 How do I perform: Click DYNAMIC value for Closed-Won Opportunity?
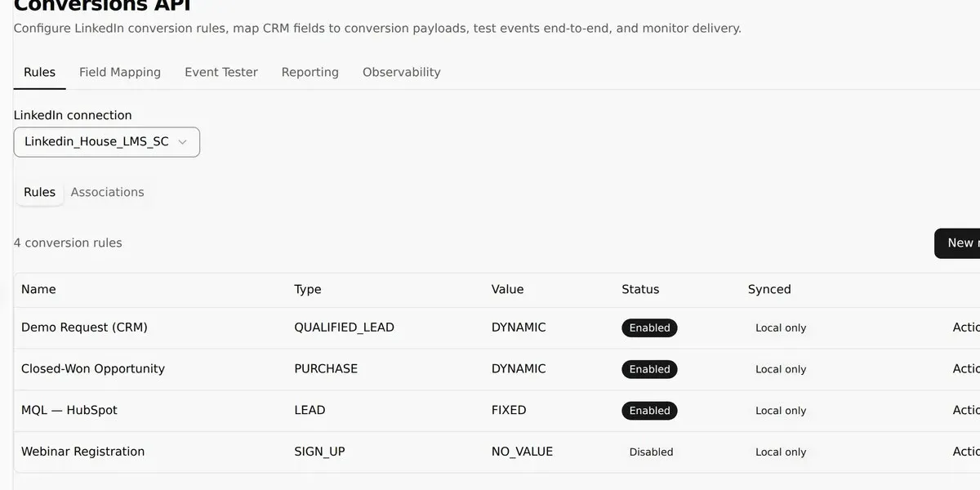[519, 369]
